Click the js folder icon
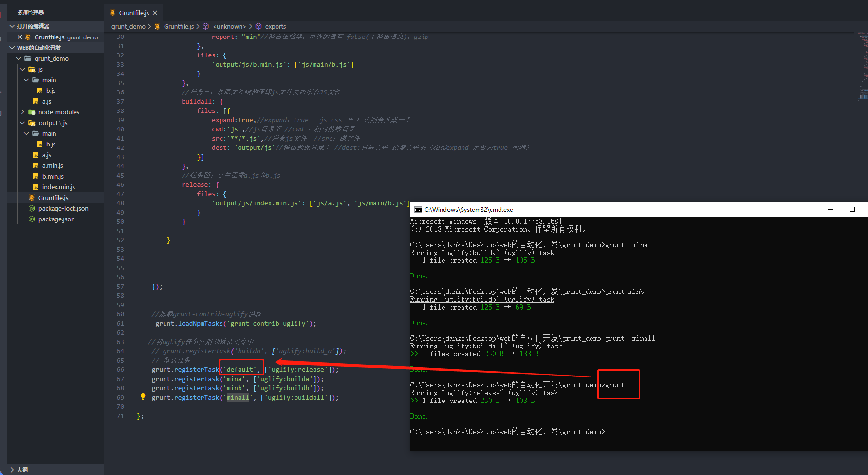Viewport: 868px width, 475px height. 32,69
